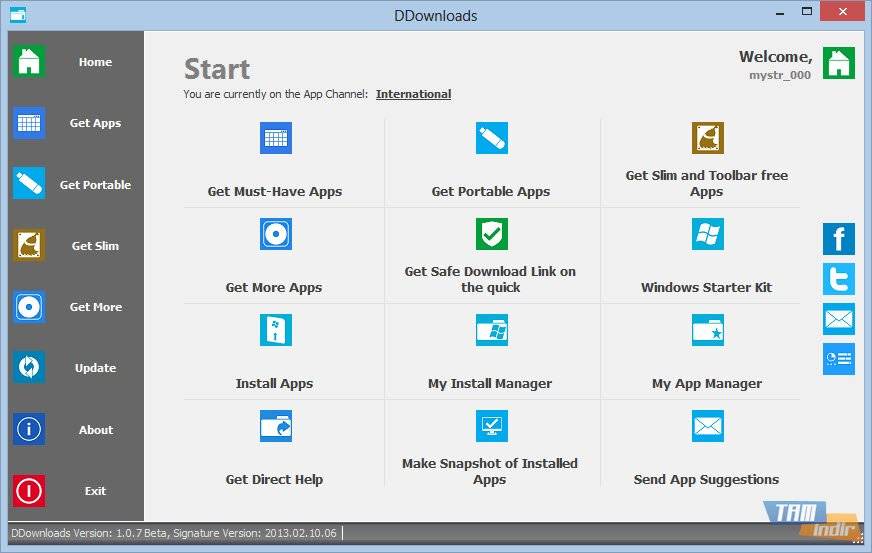This screenshot has width=872, height=553.
Task: Open Get Safe Download Link shield icon
Action: (x=491, y=234)
